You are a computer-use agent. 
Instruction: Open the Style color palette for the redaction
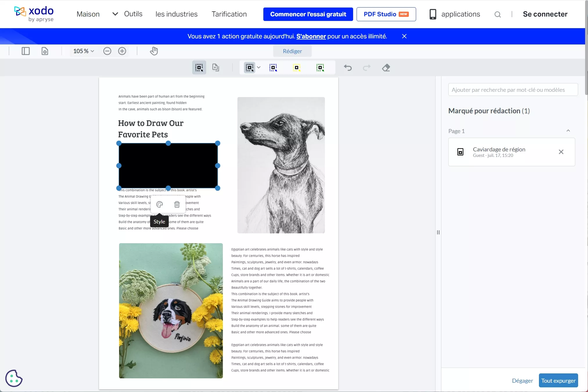coord(159,205)
